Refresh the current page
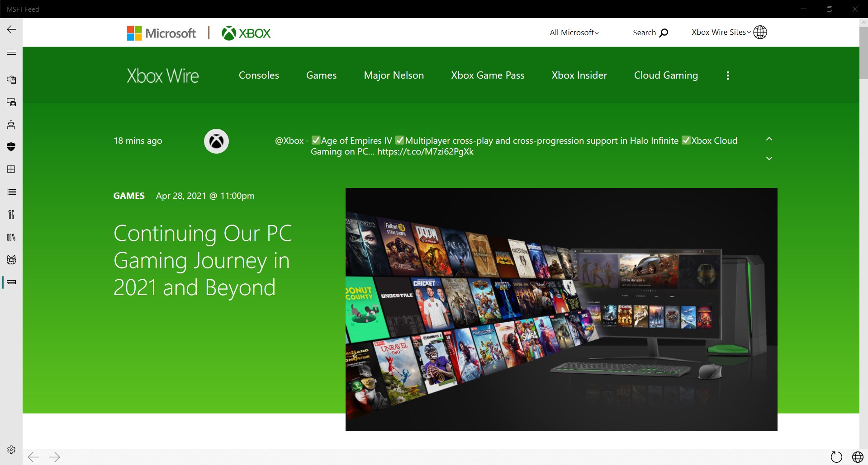The width and height of the screenshot is (868, 465). [836, 457]
